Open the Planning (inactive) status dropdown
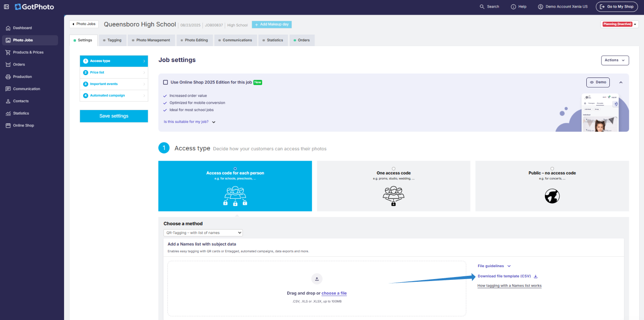644x320 pixels. click(619, 24)
